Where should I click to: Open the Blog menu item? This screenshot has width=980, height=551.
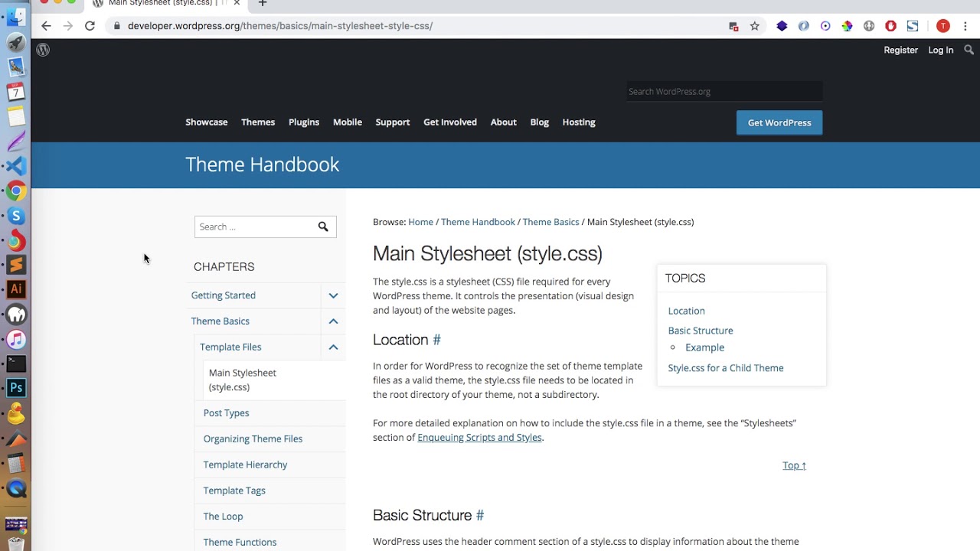[540, 122]
